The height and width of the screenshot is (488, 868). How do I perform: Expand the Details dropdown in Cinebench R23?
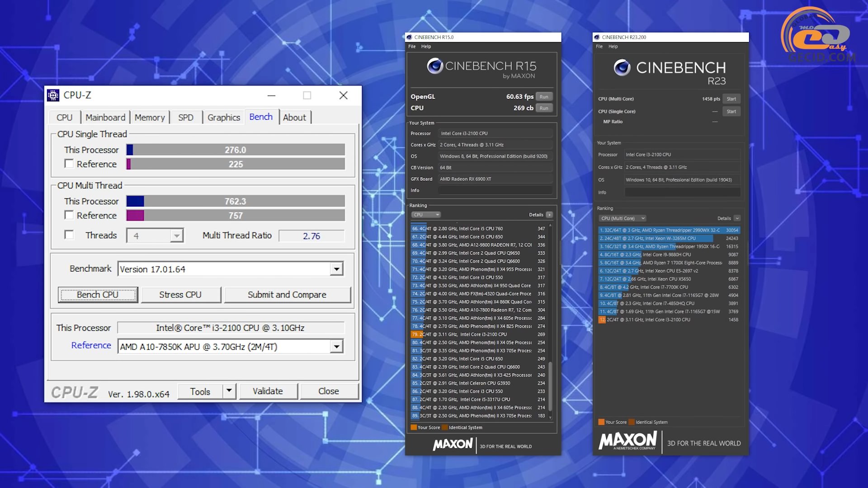737,218
